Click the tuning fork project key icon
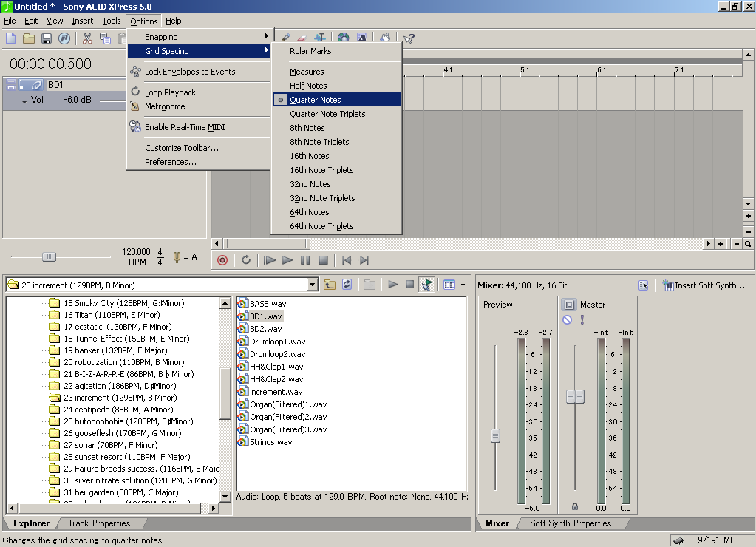 [x=177, y=257]
